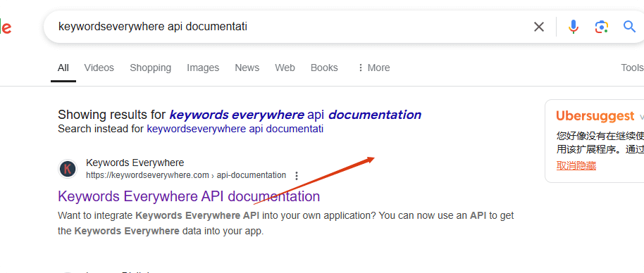Switch to the Shopping tab
644x273 pixels.
point(150,68)
